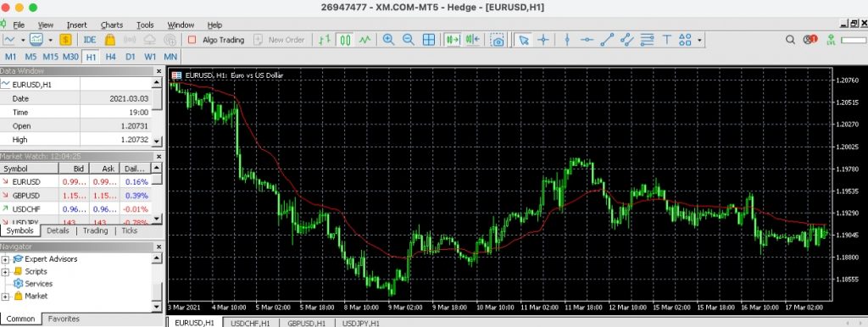Viewport: 868px width, 327px height.
Task: Toggle Algo Trading on
Action: [216, 40]
